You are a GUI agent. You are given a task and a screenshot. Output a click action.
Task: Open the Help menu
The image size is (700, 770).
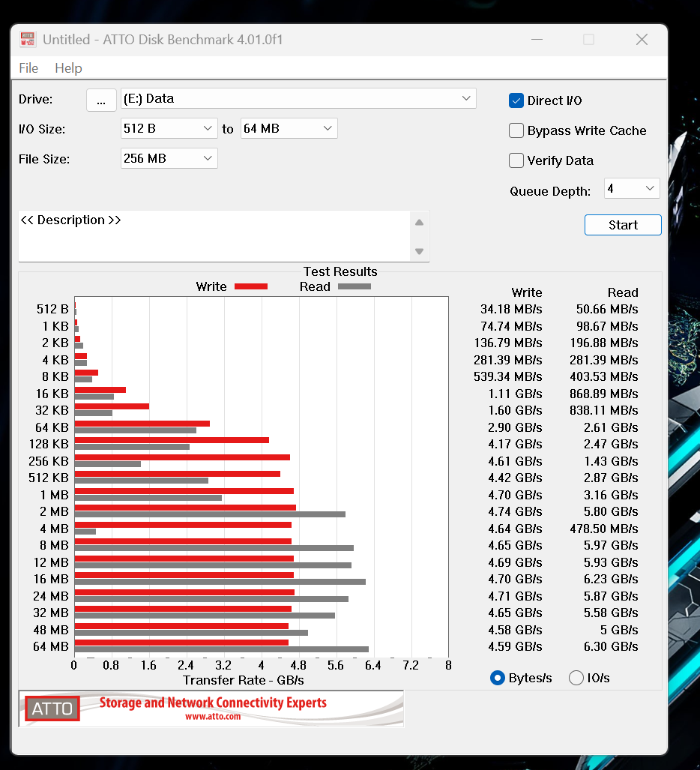click(x=68, y=67)
